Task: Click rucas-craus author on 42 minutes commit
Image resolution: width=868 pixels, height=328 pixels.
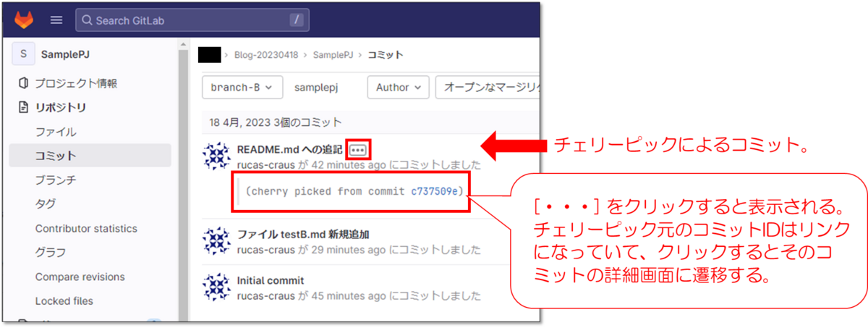Action: click(x=265, y=165)
